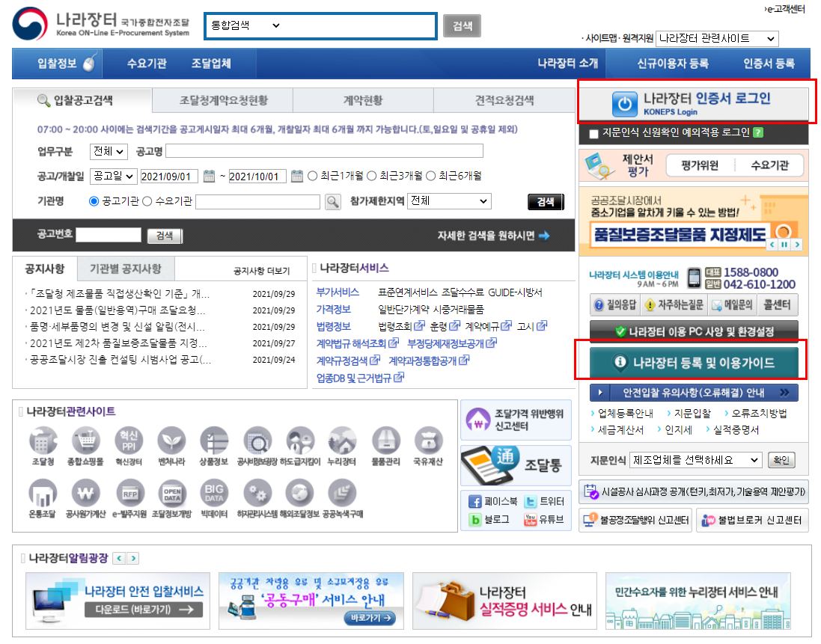Open the 유튜브 YouTube link
The height and width of the screenshot is (644, 821).
click(x=544, y=520)
